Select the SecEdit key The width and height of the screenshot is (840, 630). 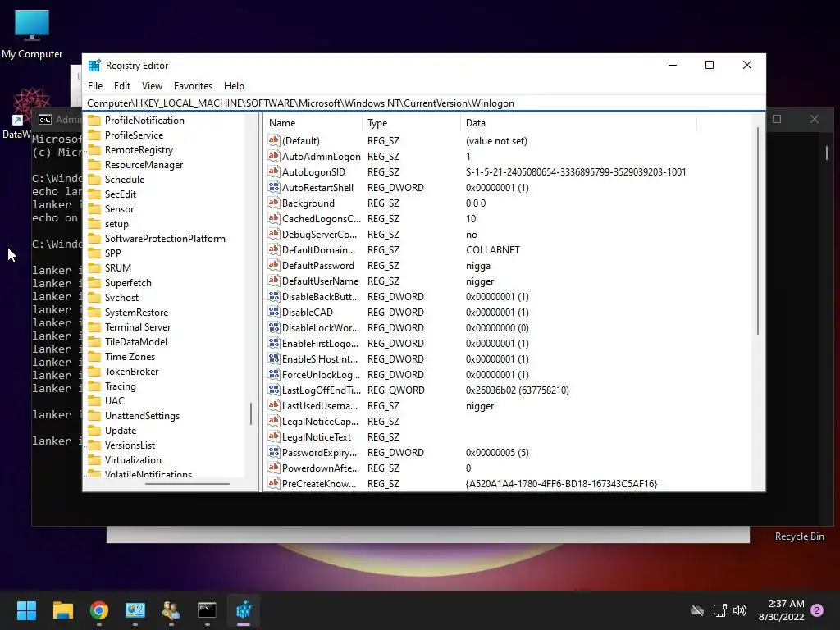(121, 194)
